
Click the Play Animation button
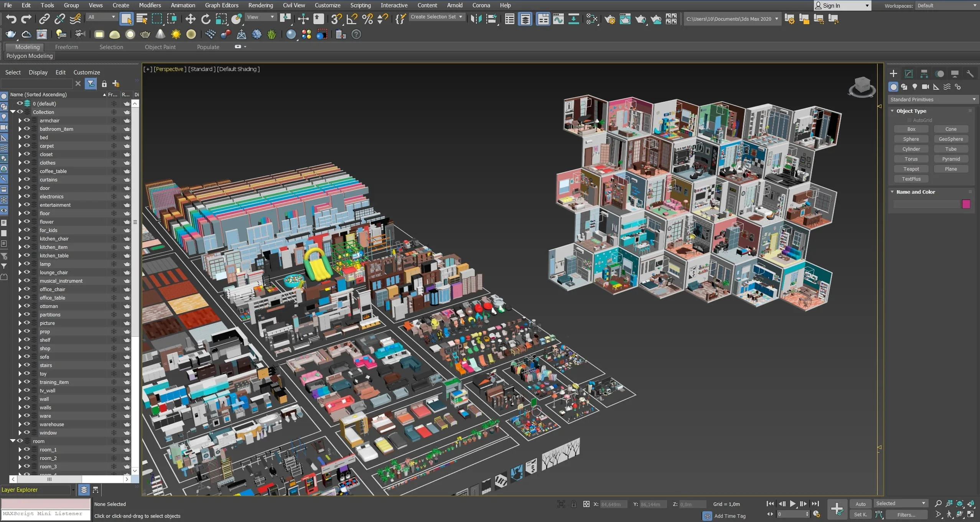[792, 504]
